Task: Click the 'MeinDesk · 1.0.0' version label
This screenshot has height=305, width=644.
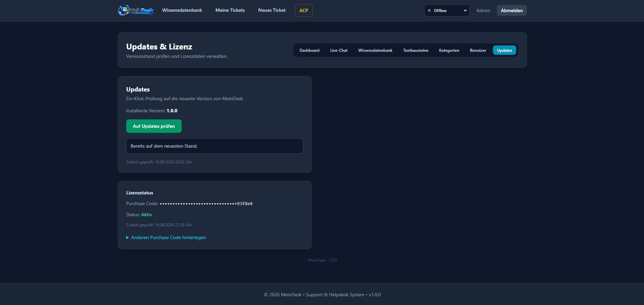Action: [322, 260]
